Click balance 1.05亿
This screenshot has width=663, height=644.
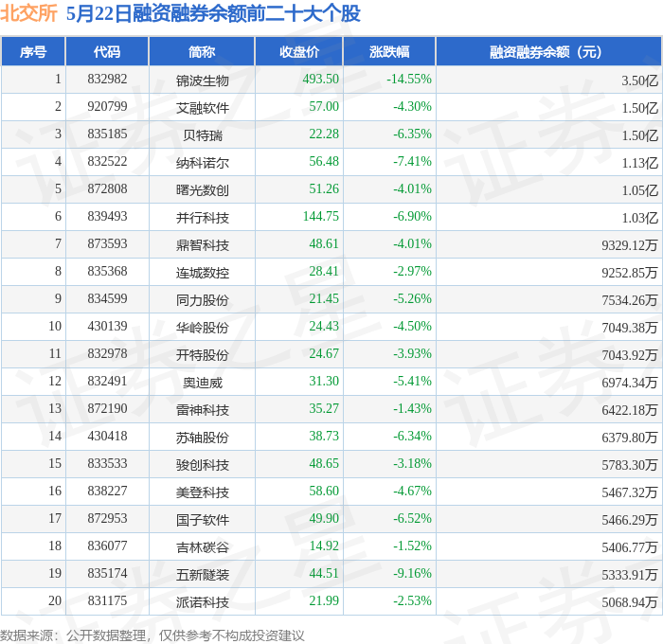639,190
